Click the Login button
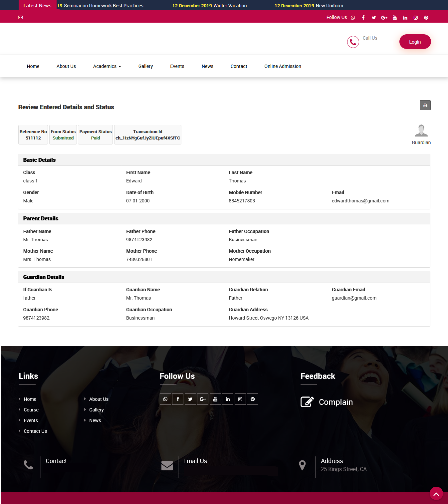This screenshot has width=448, height=504. 415,42
